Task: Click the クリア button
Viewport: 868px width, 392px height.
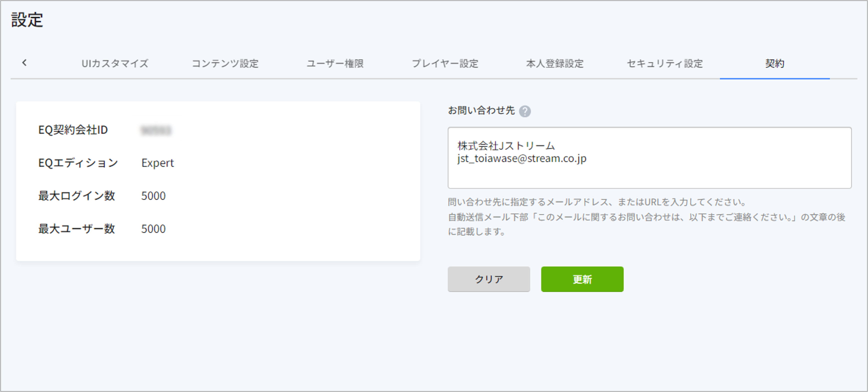Action: pos(489,279)
